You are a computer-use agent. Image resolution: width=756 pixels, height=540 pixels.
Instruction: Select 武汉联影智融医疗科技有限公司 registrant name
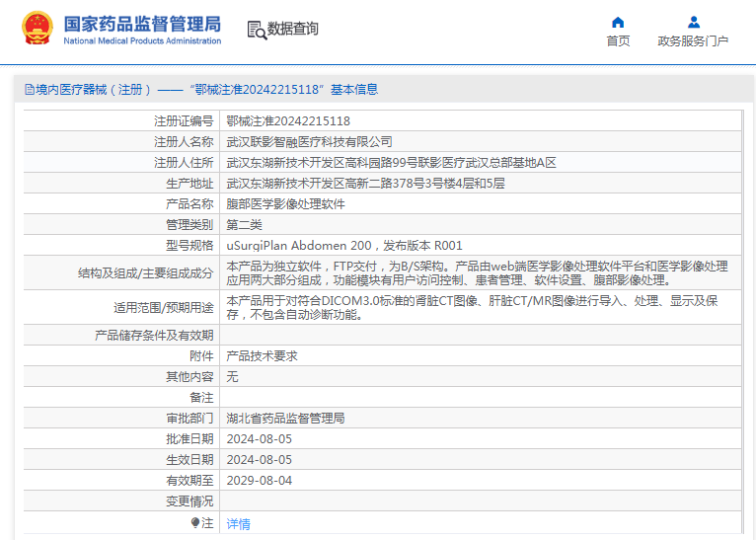coord(310,142)
